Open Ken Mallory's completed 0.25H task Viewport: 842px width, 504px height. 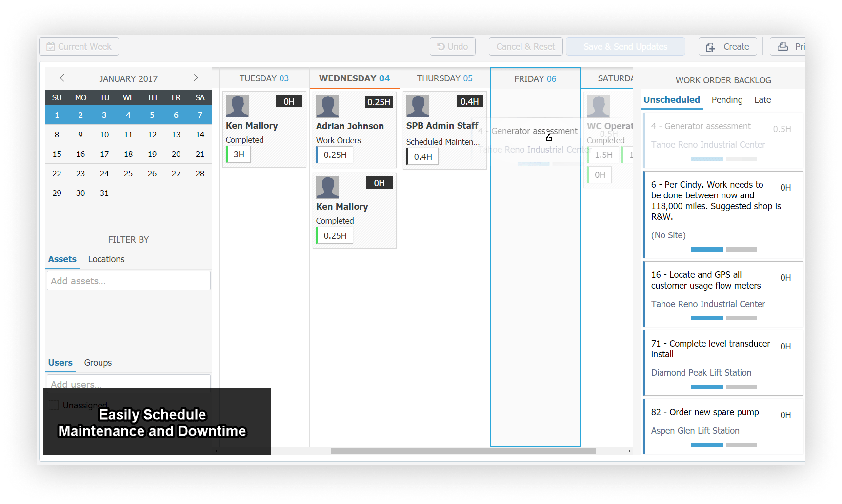[335, 236]
